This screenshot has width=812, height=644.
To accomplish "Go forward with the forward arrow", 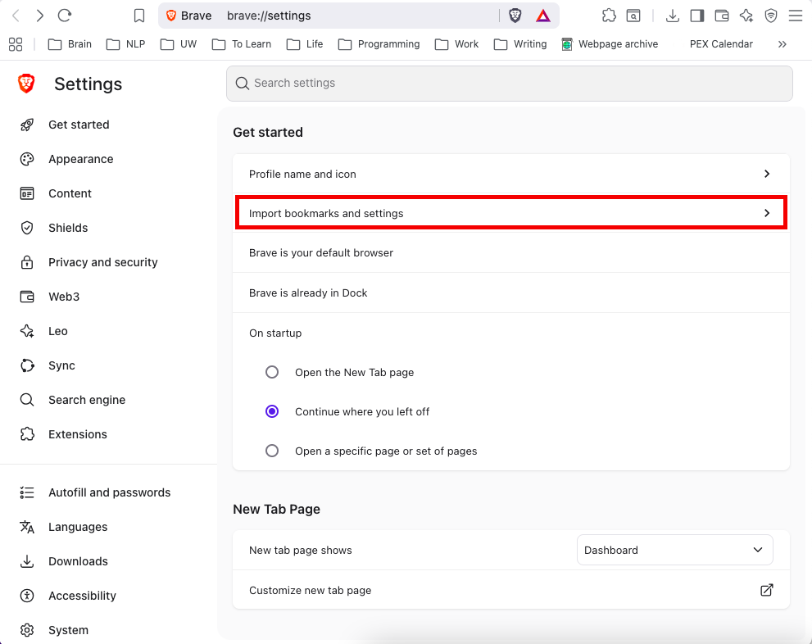I will click(40, 16).
